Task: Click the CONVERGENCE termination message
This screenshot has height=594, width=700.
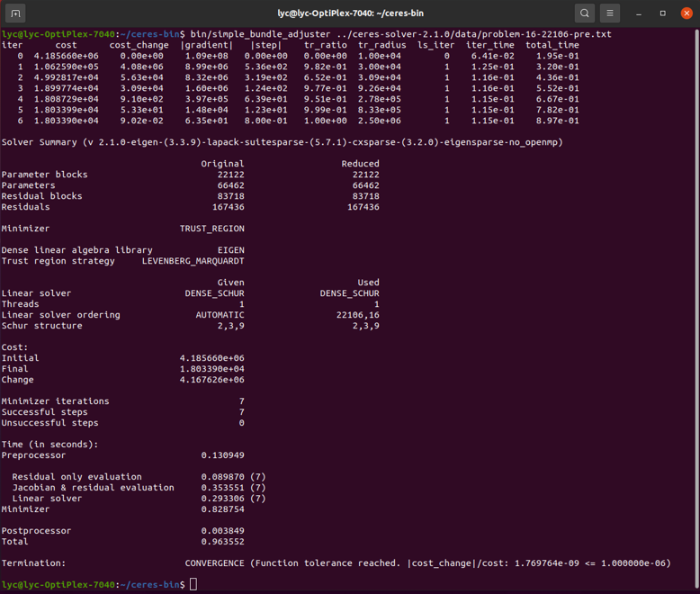Action: coord(428,563)
